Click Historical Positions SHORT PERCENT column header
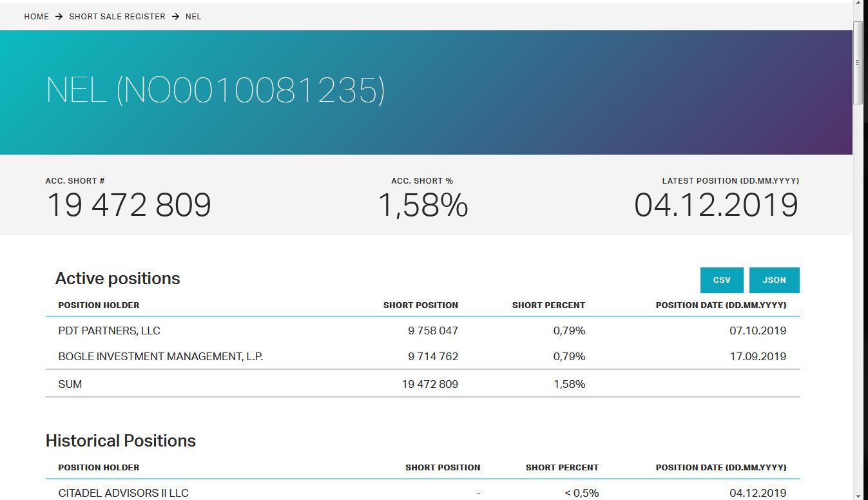 (x=562, y=468)
